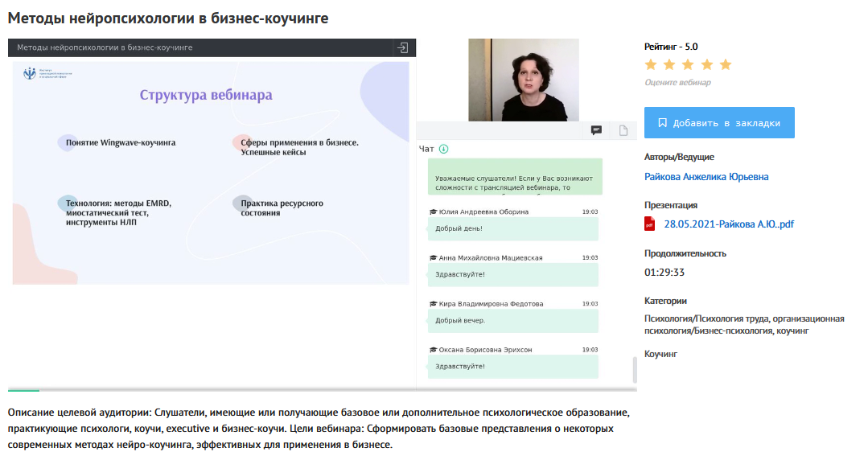Screen dimensions: 868x460
Task: Select Кира Владимировна Федотова's "Добрый вечер" message
Action: [513, 320]
